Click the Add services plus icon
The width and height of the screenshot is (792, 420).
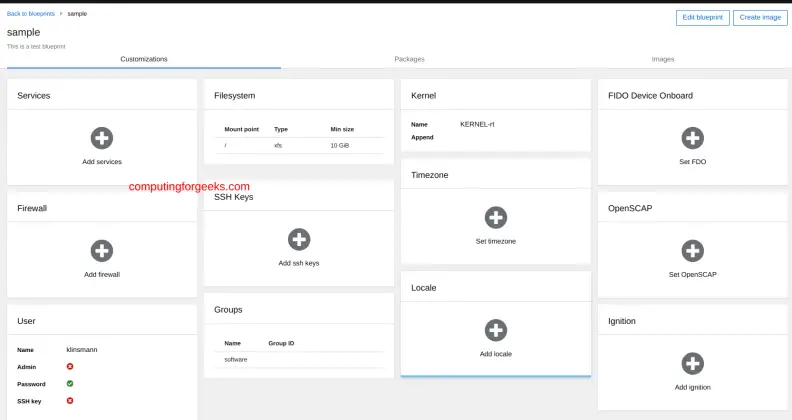(101, 138)
